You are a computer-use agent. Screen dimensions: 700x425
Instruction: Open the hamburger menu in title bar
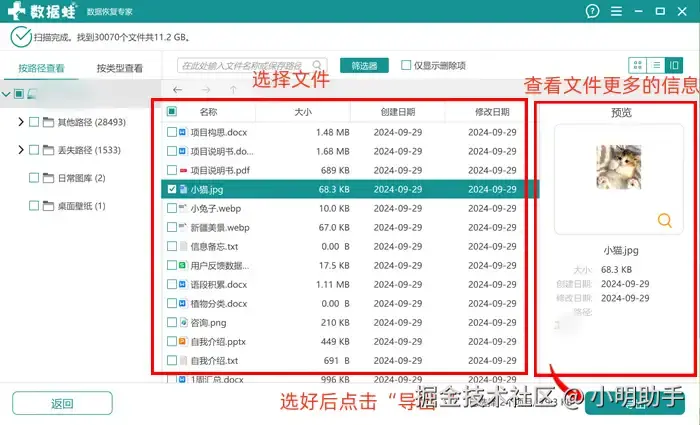pyautogui.click(x=616, y=11)
